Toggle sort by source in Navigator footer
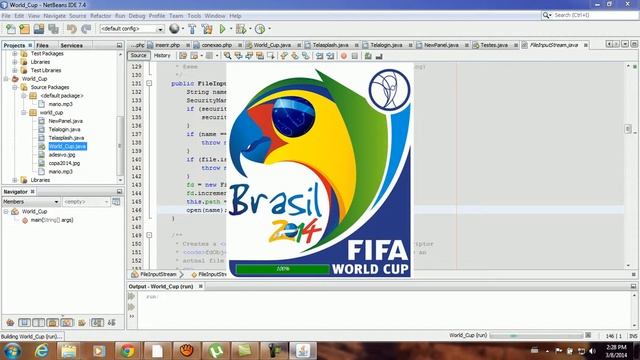640x360 pixels. point(112,323)
